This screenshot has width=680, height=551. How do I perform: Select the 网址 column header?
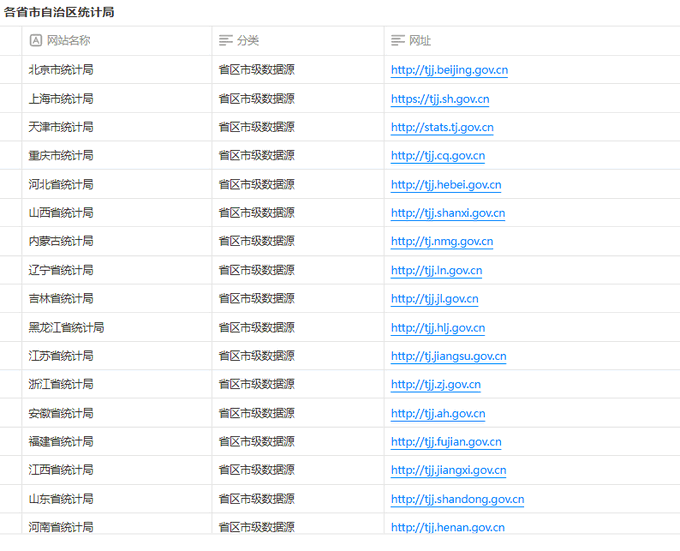pos(532,41)
